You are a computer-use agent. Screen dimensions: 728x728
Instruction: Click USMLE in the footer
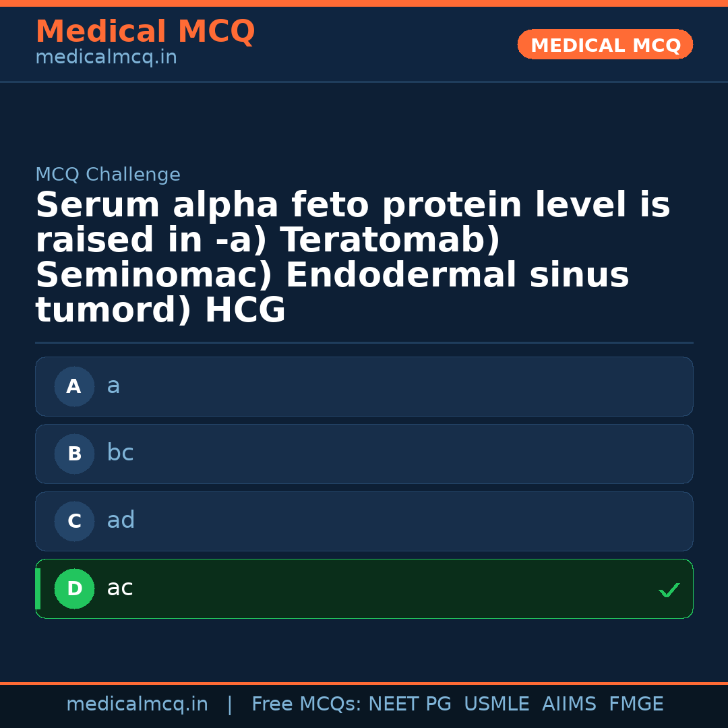pyautogui.click(x=496, y=704)
